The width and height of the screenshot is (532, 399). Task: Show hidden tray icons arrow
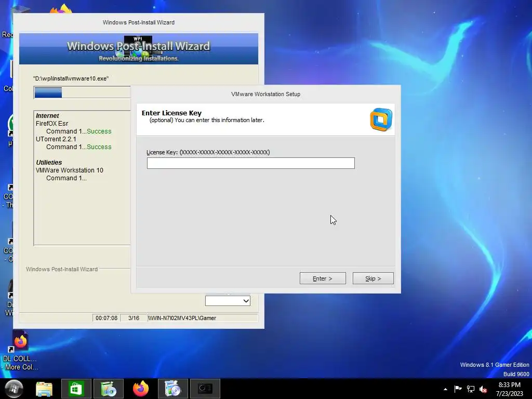pos(445,389)
